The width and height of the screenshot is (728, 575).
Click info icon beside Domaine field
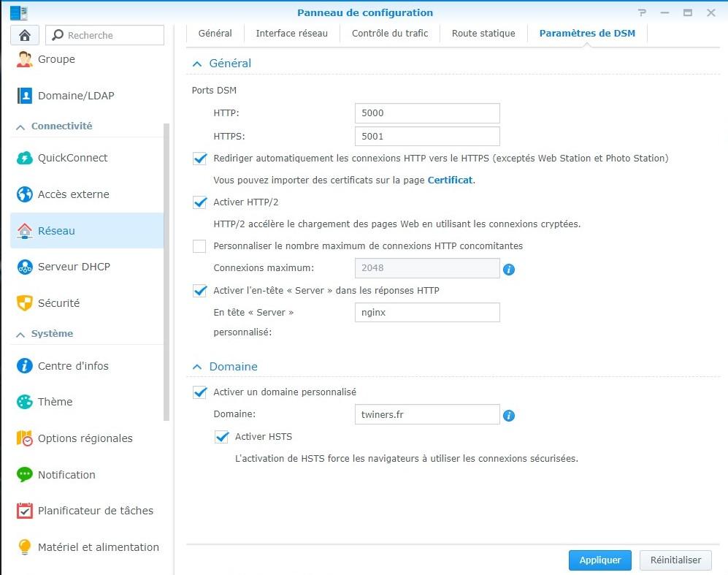pos(509,416)
